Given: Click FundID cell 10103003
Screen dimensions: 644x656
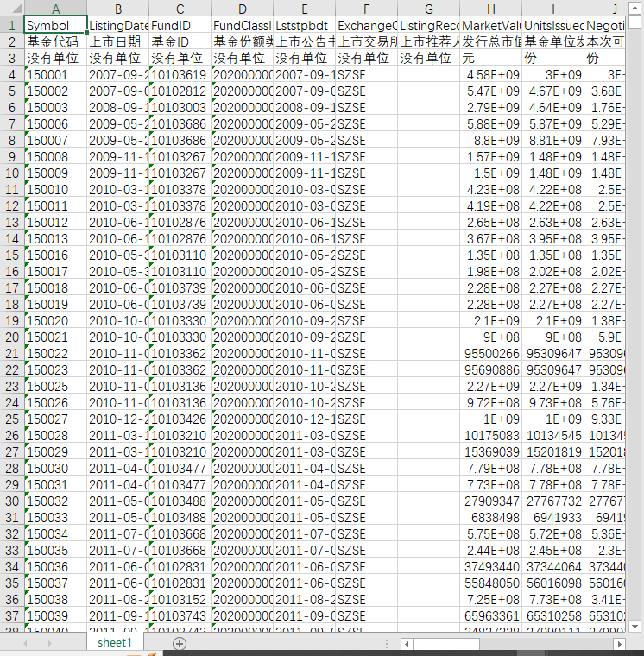Looking at the screenshot, I should point(180,108).
